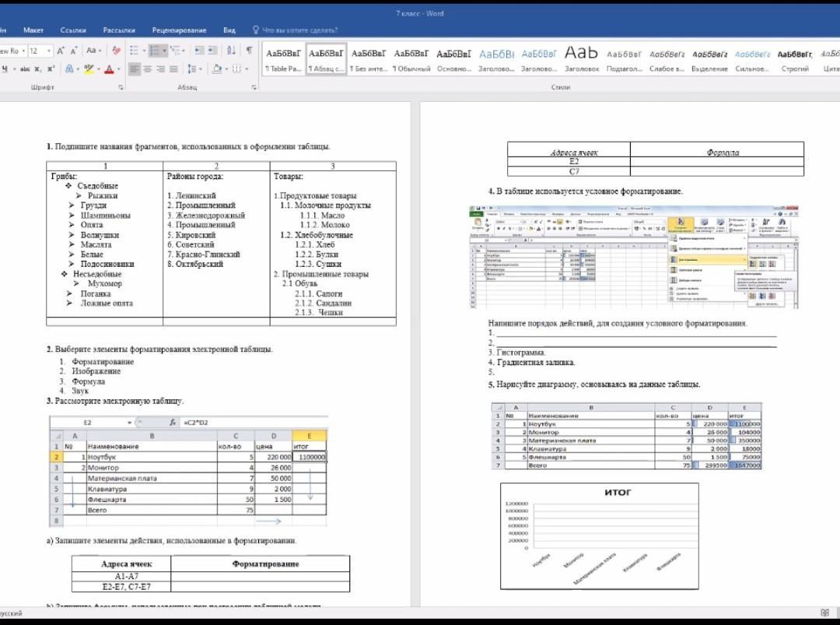
Task: Open the Рассылки ribbon tab
Action: [x=118, y=30]
